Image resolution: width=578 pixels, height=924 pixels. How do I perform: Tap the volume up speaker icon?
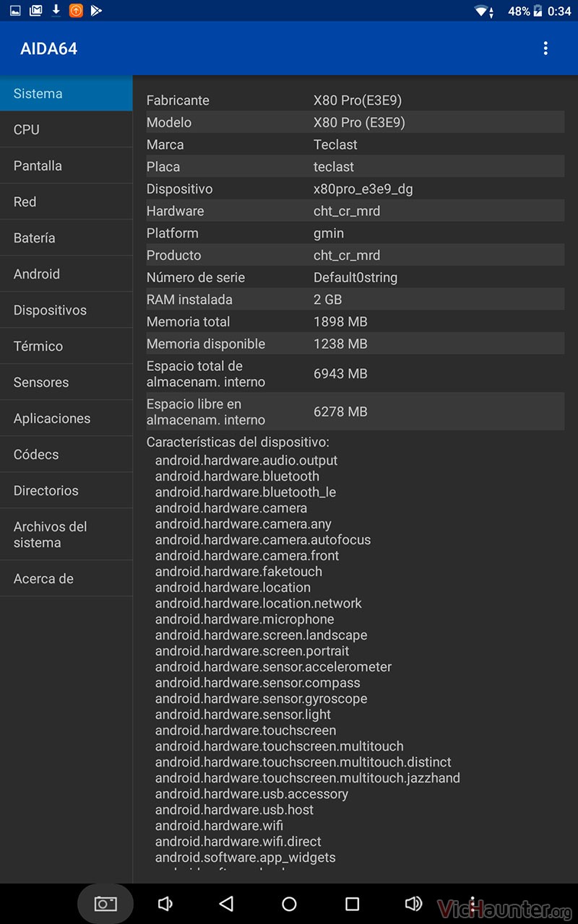tap(413, 904)
